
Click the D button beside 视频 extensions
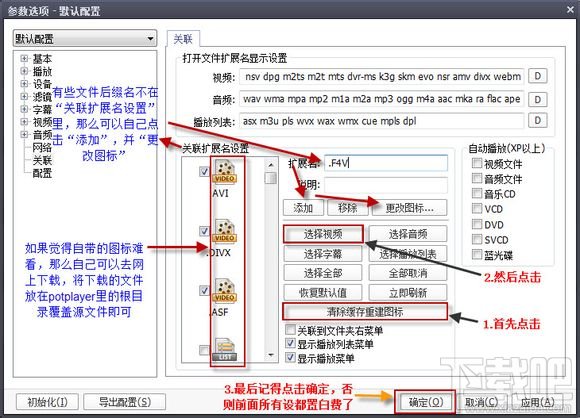pos(537,76)
